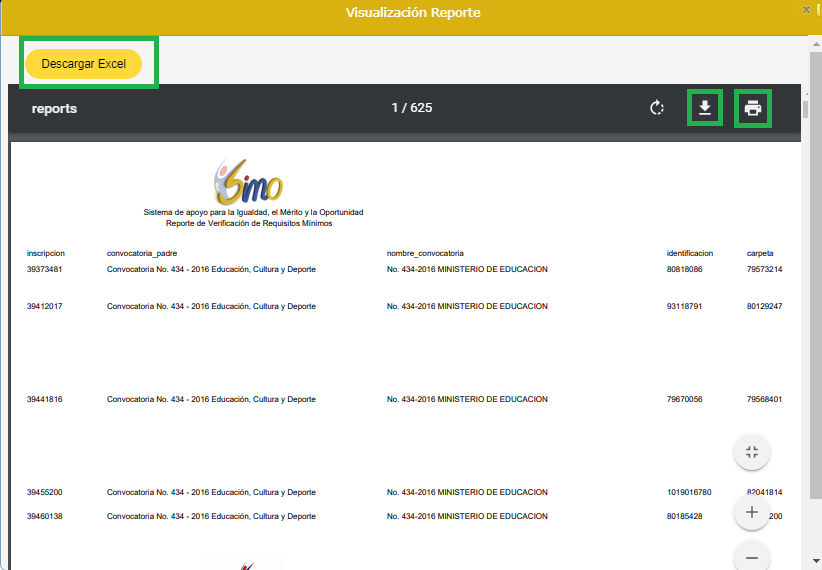Rotate the report page clockwise
This screenshot has width=822, height=570.
pos(657,108)
